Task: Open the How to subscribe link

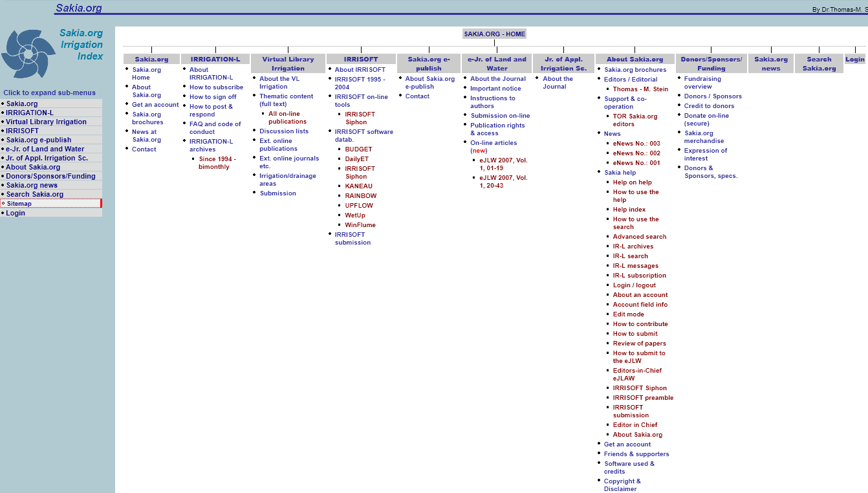Action: pyautogui.click(x=216, y=87)
